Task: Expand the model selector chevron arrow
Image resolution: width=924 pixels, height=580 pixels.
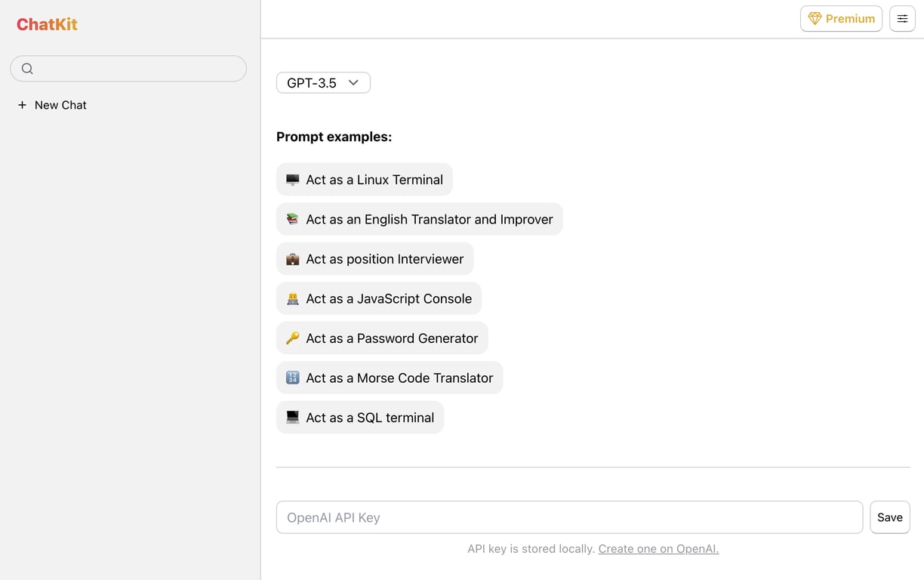Action: click(353, 83)
